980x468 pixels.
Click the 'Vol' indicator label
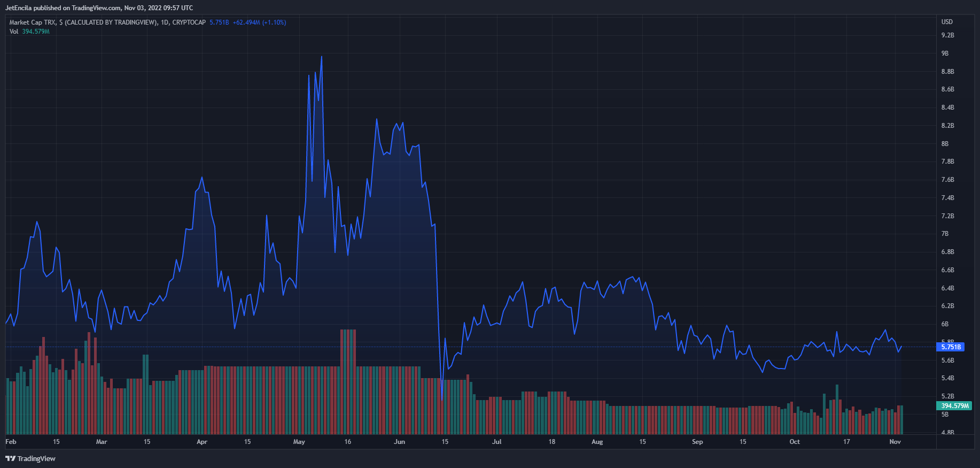click(x=14, y=32)
